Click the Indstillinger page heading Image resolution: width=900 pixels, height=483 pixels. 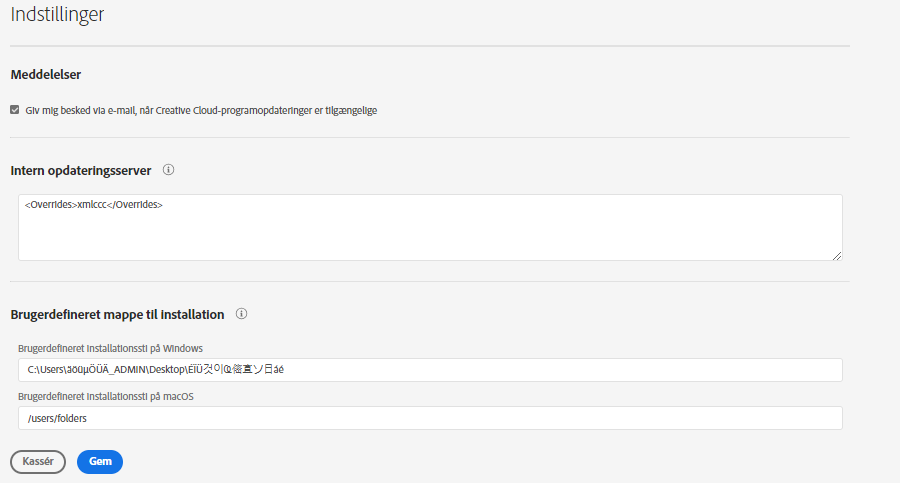tap(58, 15)
